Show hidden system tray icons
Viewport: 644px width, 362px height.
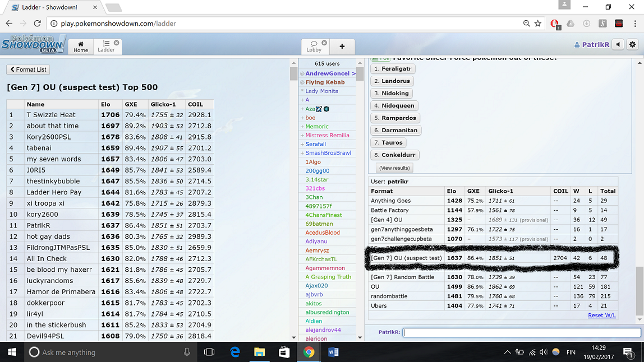[508, 352]
